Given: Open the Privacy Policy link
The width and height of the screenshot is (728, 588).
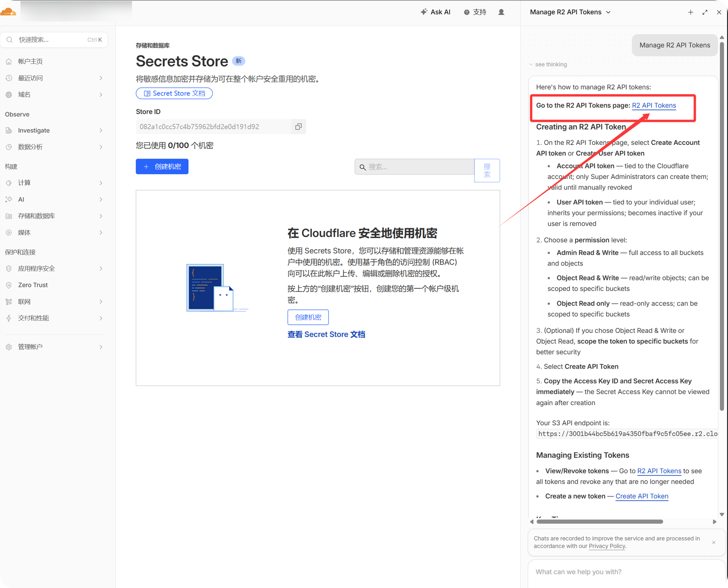Looking at the screenshot, I should tap(607, 546).
